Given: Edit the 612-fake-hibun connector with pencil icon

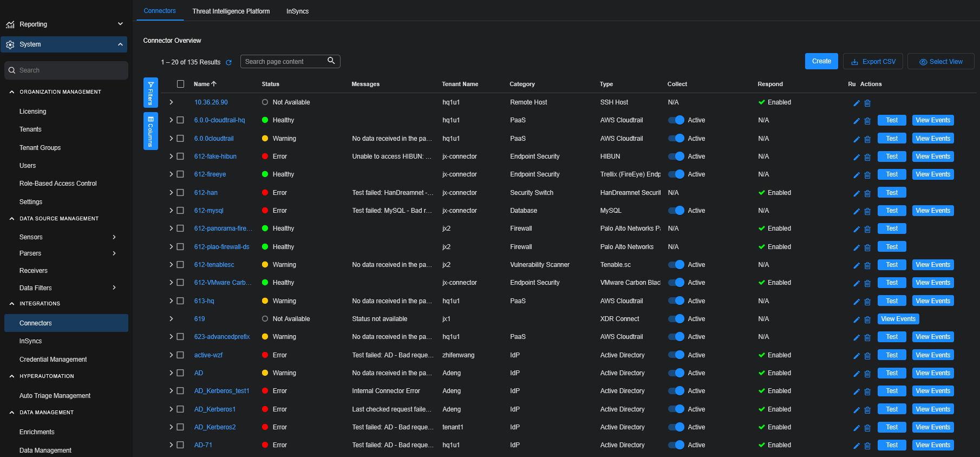Looking at the screenshot, I should coord(857,157).
